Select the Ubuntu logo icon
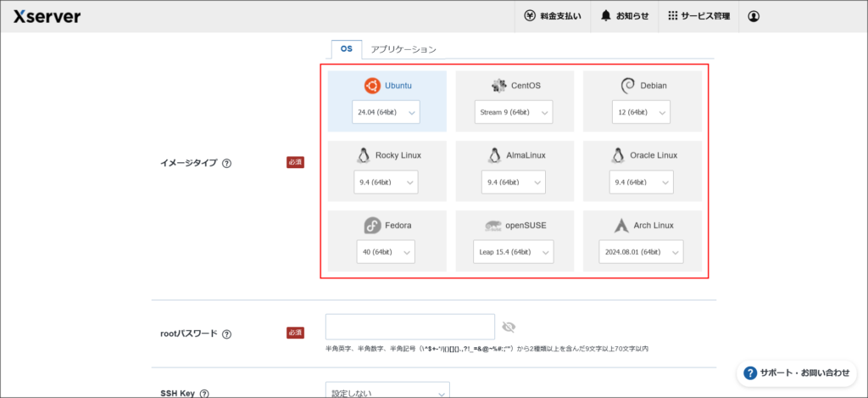 pos(373,86)
